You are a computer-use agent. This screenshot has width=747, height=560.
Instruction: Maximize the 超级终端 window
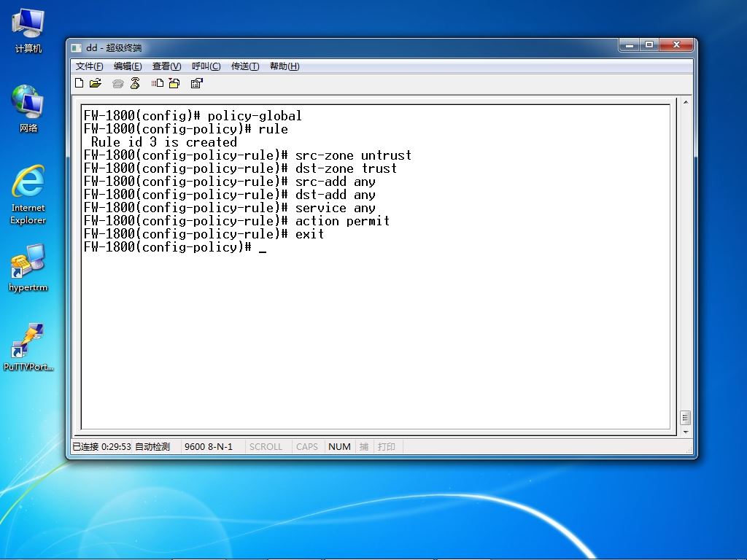[649, 45]
